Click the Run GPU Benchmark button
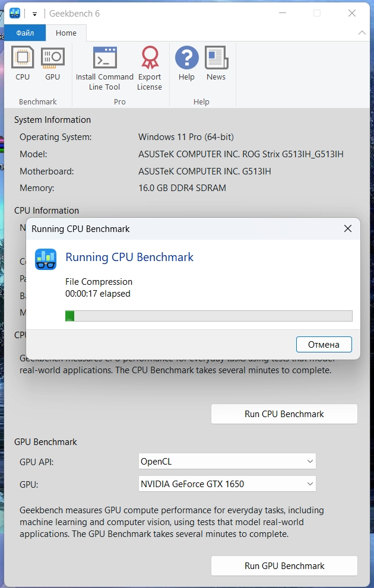 284,565
